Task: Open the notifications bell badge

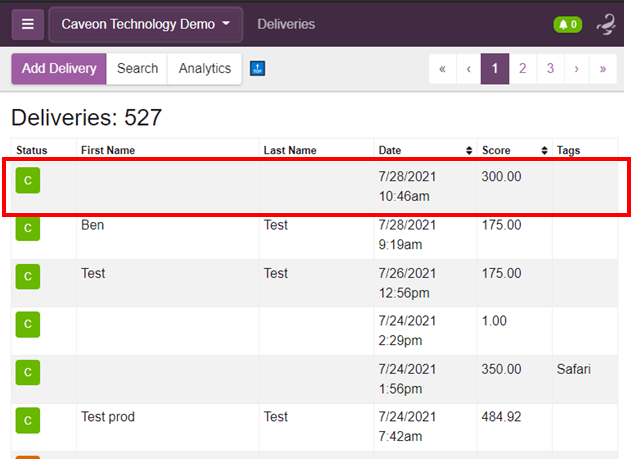Action: [x=567, y=25]
